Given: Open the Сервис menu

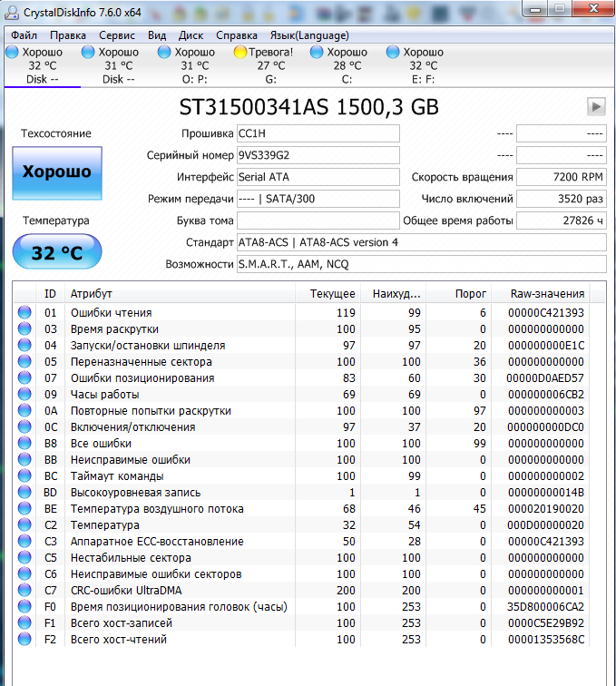Looking at the screenshot, I should [x=117, y=35].
